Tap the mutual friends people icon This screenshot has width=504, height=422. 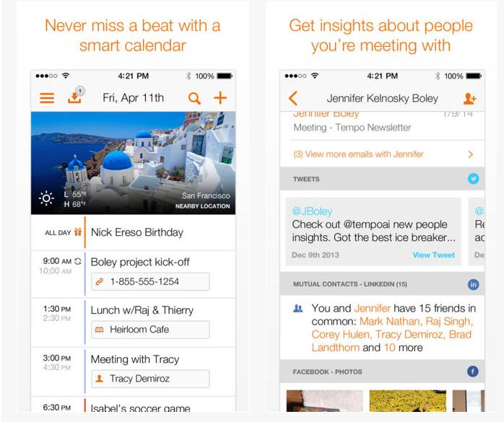coord(298,309)
